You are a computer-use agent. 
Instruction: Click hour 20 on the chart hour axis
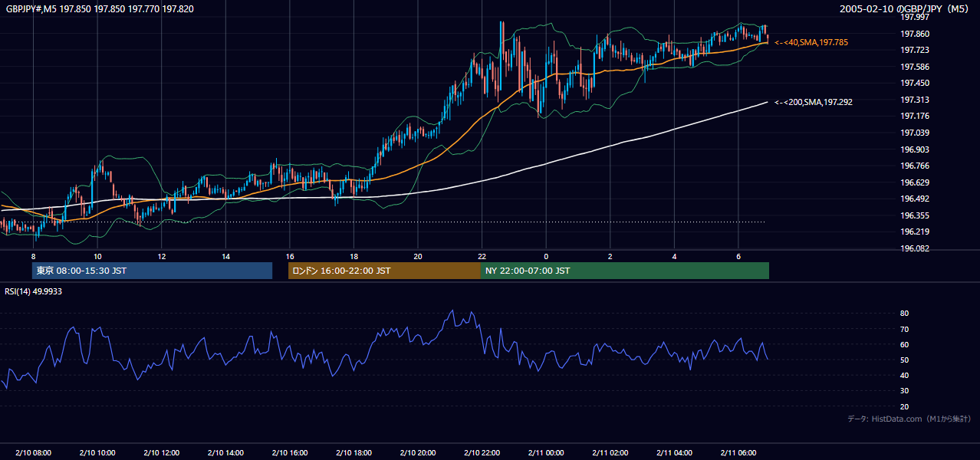[418, 256]
